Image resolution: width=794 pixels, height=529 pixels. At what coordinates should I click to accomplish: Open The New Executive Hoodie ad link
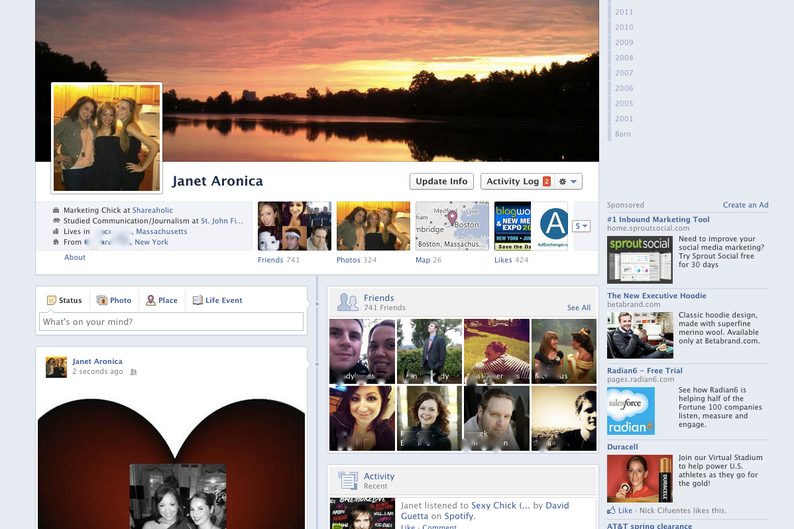(657, 296)
